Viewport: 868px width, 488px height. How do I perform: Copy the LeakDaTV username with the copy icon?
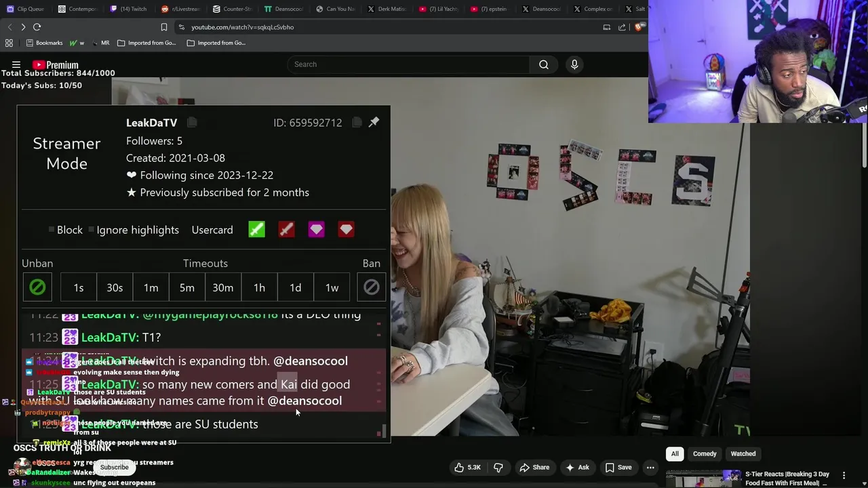click(x=192, y=123)
